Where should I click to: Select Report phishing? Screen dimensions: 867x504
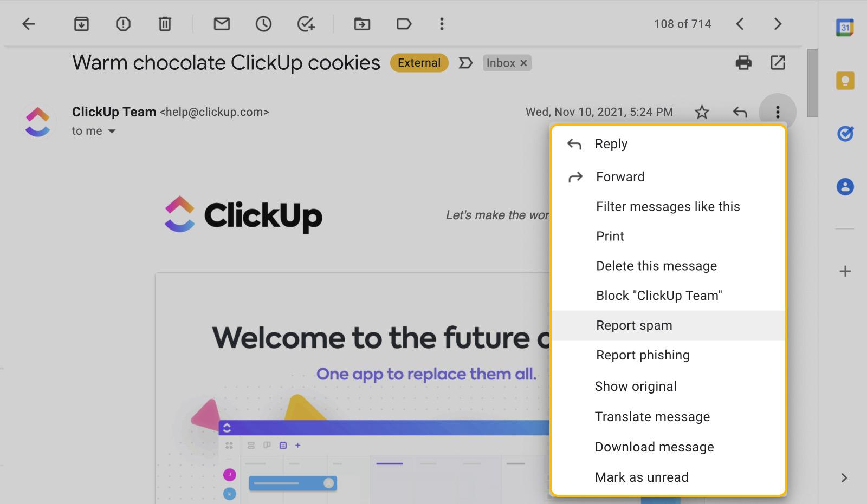coord(668,356)
